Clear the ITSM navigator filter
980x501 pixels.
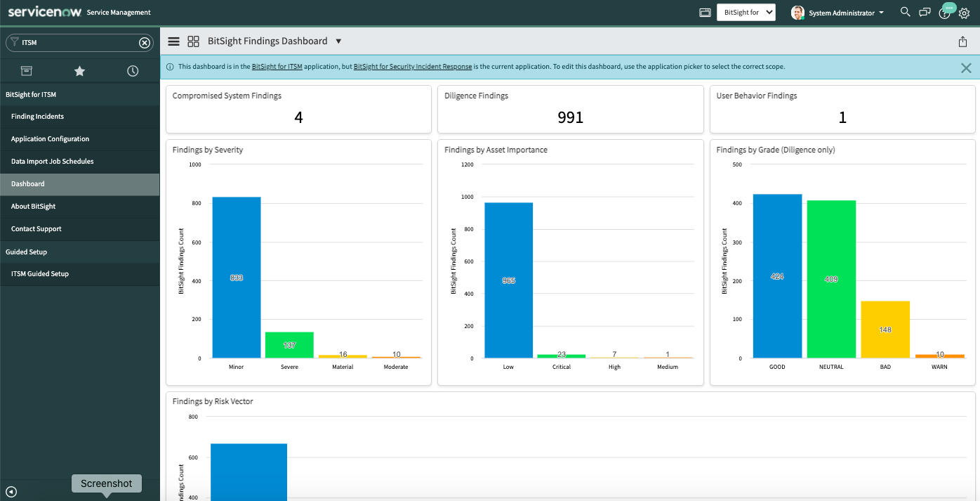coord(145,43)
